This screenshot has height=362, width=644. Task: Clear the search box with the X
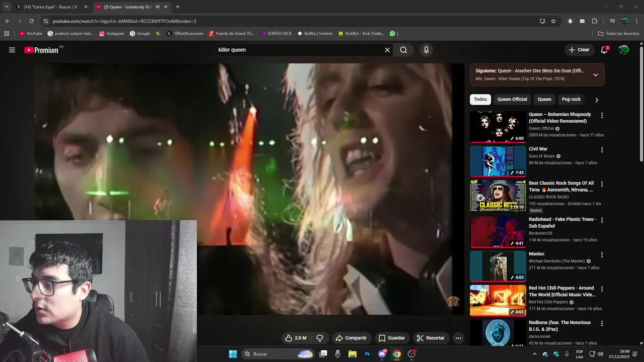click(387, 50)
